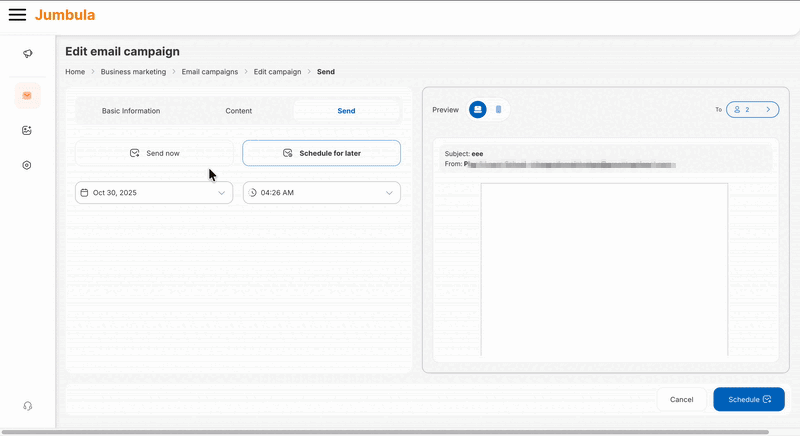800x436 pixels.
Task: Click the image gallery sidebar icon
Action: (x=28, y=131)
